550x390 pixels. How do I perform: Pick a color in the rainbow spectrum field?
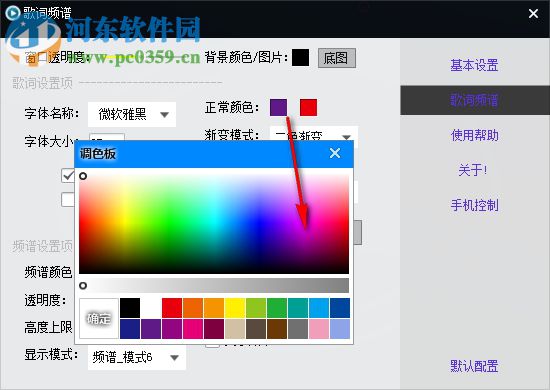point(214,223)
